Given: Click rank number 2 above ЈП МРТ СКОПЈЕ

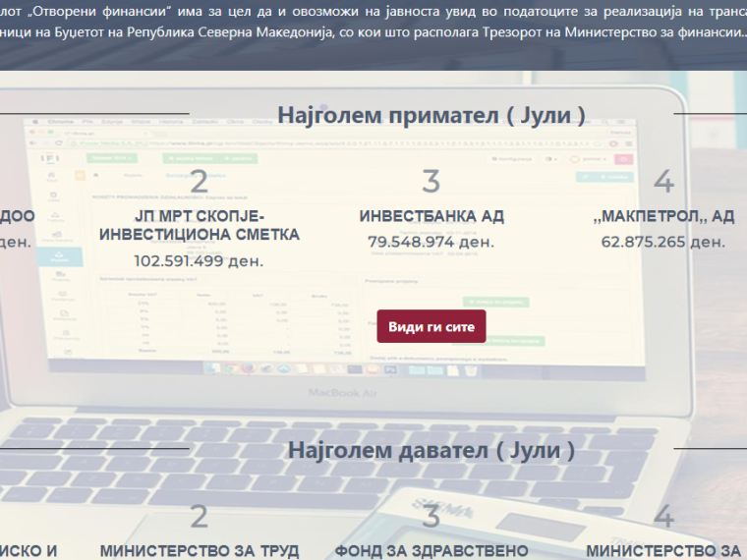Looking at the screenshot, I should coord(200,182).
